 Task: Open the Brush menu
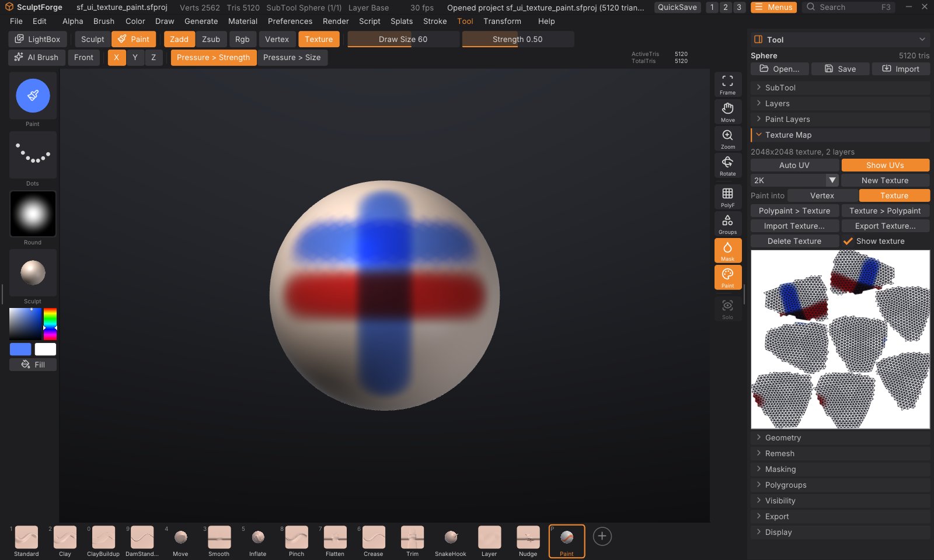click(x=104, y=21)
